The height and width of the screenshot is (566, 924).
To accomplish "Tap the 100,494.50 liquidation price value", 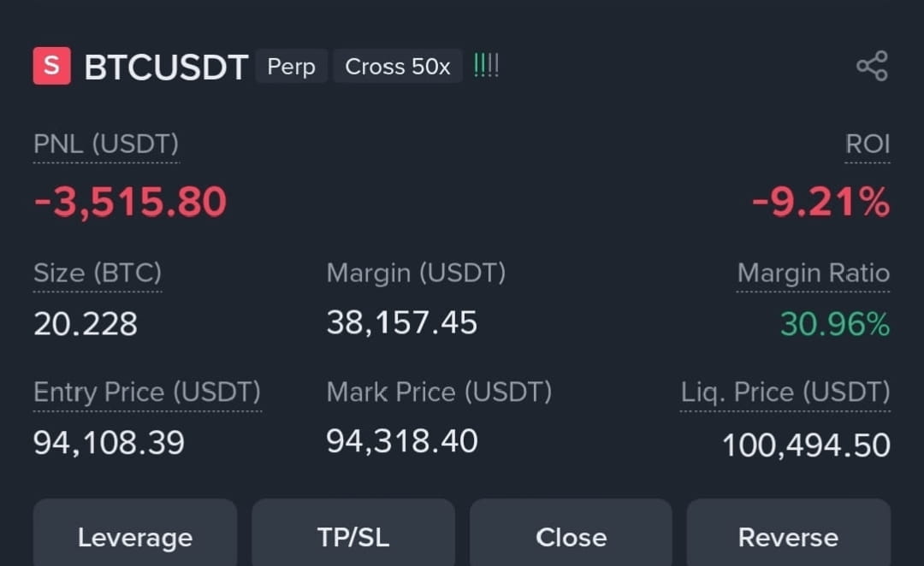I will pos(806,445).
